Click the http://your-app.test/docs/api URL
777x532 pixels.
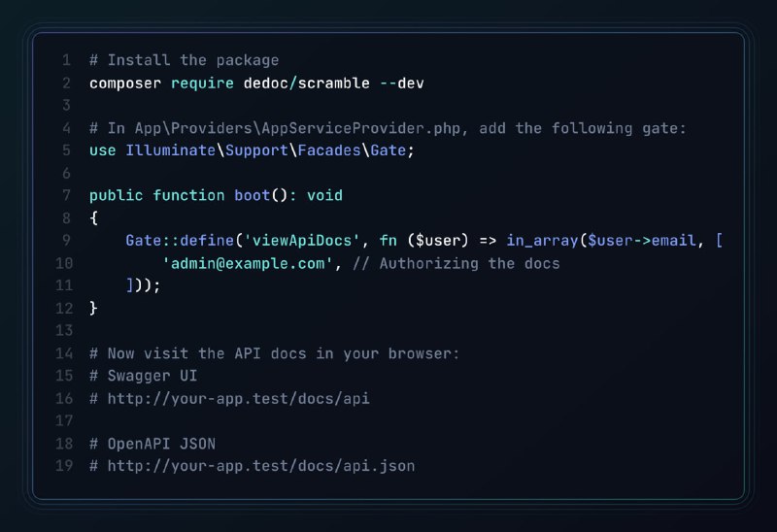click(x=238, y=399)
